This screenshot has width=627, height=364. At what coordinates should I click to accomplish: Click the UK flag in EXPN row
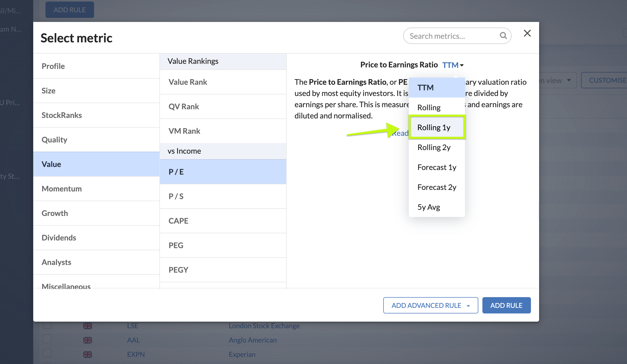(88, 355)
